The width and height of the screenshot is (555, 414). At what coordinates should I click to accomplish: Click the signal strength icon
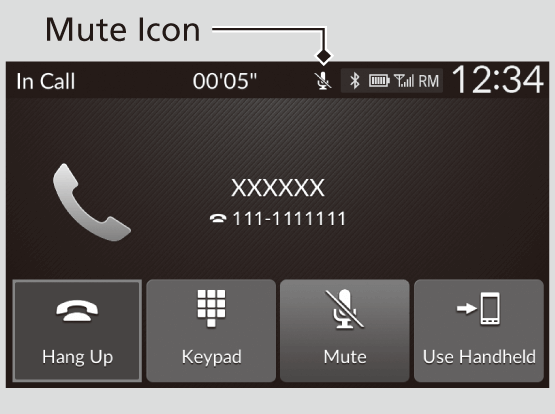coord(404,81)
